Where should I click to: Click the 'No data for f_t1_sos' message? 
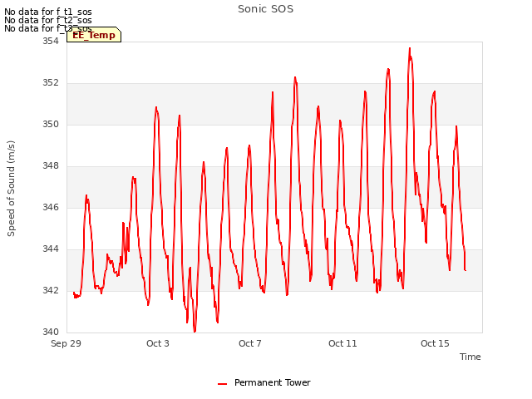48,12
